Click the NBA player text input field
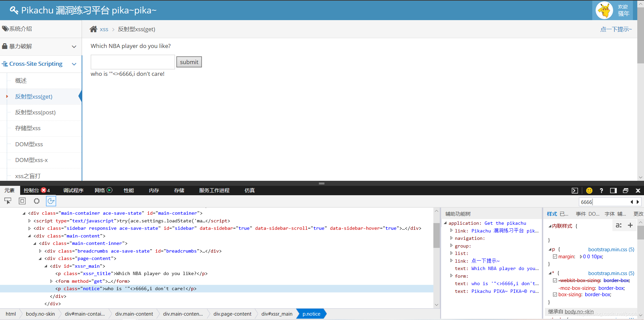Viewport: 644px width, 320px height. click(133, 62)
